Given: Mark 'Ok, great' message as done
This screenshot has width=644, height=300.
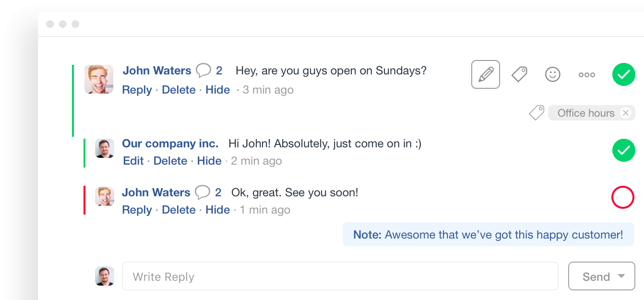Looking at the screenshot, I should click(x=623, y=197).
